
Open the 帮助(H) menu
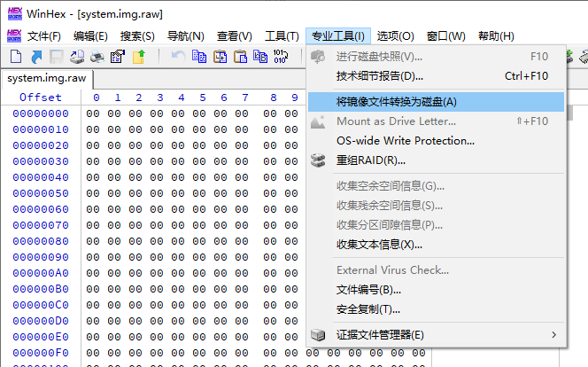click(x=496, y=36)
